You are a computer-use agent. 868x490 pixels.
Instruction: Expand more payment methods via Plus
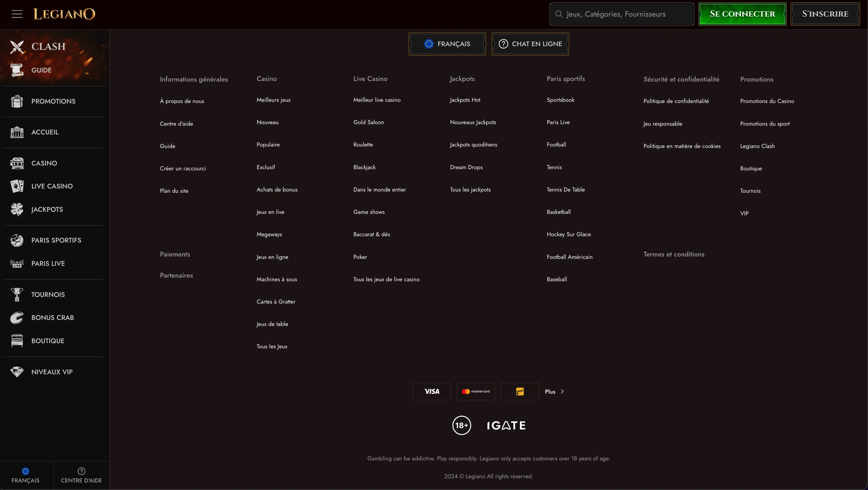pos(554,391)
